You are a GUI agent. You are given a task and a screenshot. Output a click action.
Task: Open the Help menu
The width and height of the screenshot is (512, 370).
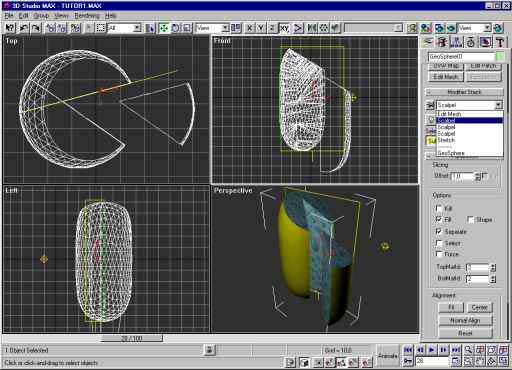click(110, 16)
